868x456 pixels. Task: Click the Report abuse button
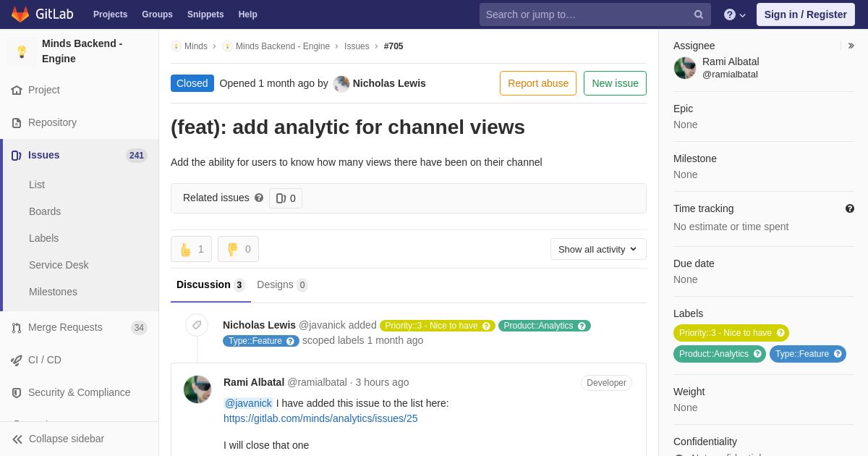tap(538, 83)
